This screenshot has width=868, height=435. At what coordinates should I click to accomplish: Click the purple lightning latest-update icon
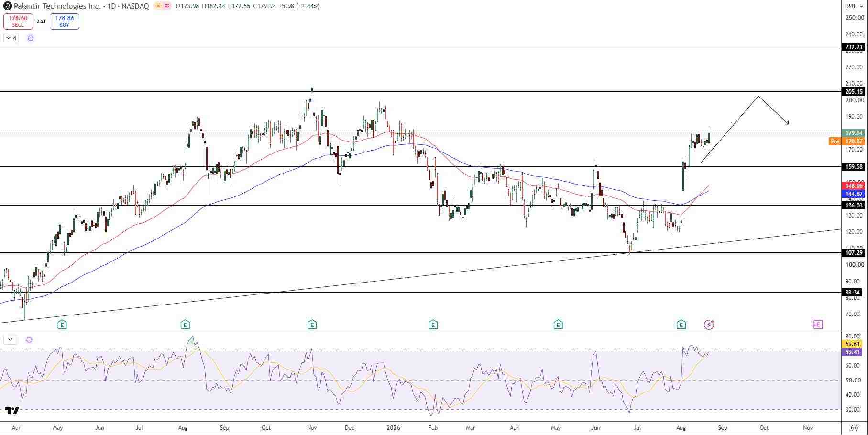[709, 325]
